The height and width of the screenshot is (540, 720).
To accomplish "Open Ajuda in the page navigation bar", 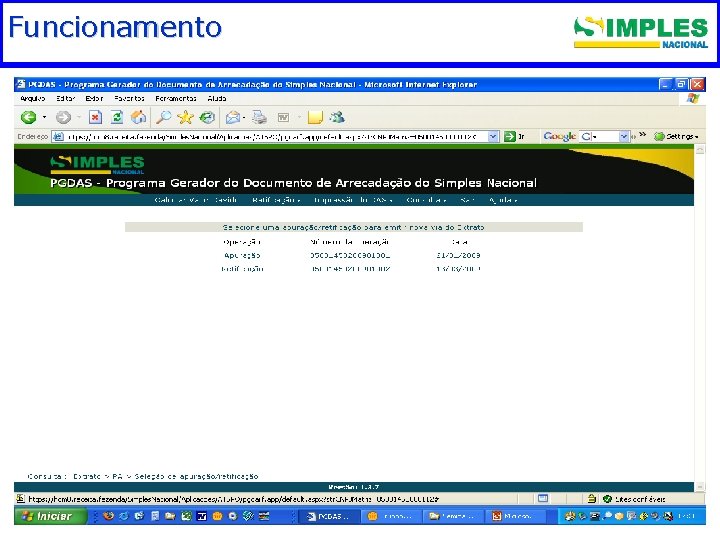I will (503, 200).
